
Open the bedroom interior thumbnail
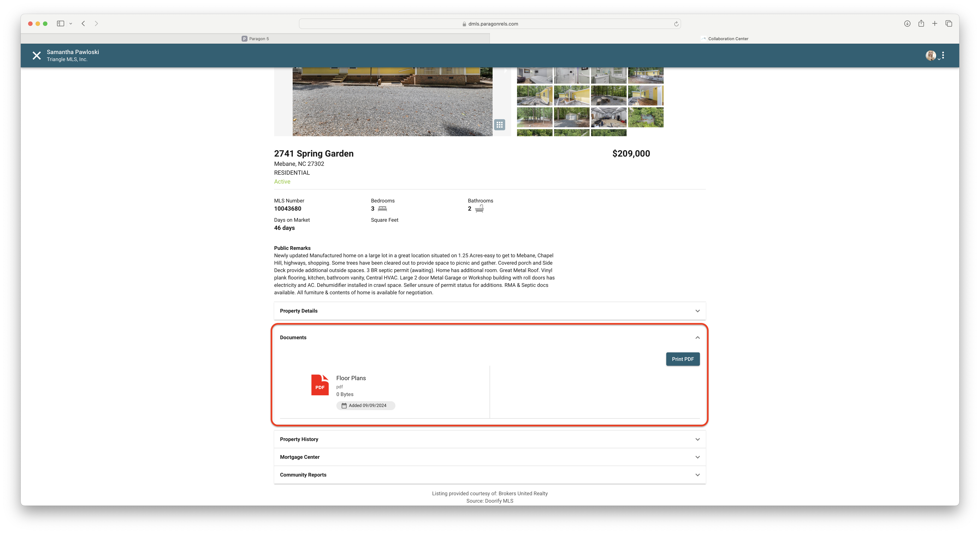point(534,75)
